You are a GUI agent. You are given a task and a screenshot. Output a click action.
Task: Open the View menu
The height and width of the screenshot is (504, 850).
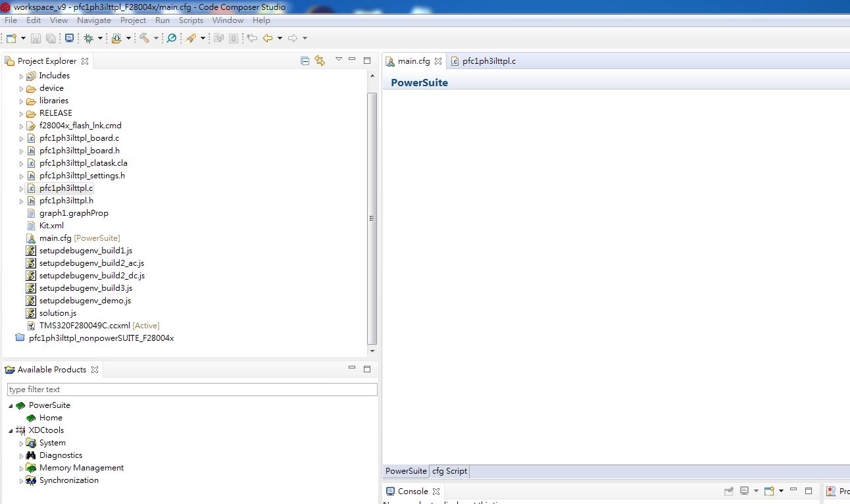coord(59,20)
